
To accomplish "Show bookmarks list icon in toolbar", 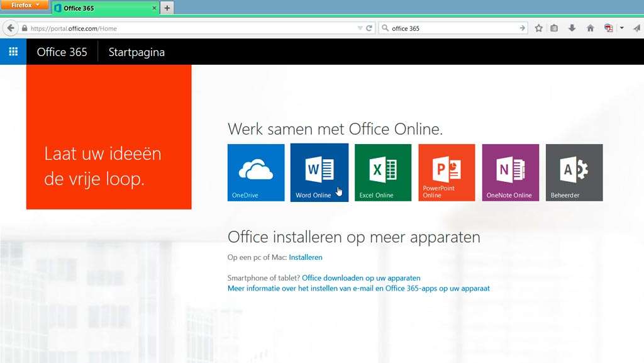I will (x=554, y=28).
